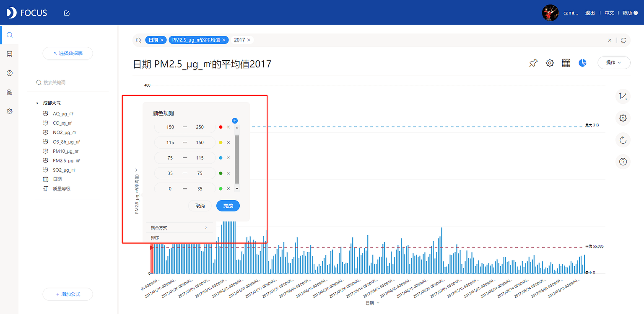Open the 帮助 help link
The height and width of the screenshot is (314, 644).
click(x=630, y=13)
